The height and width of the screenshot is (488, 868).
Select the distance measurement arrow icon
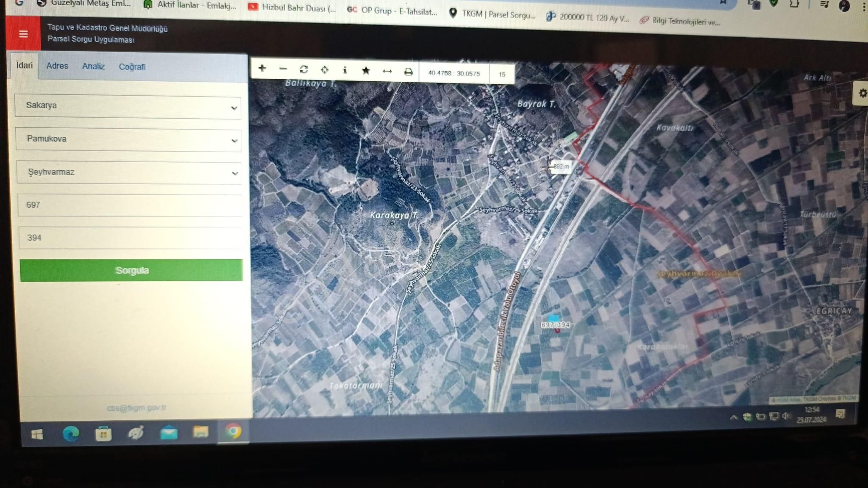pos(387,71)
